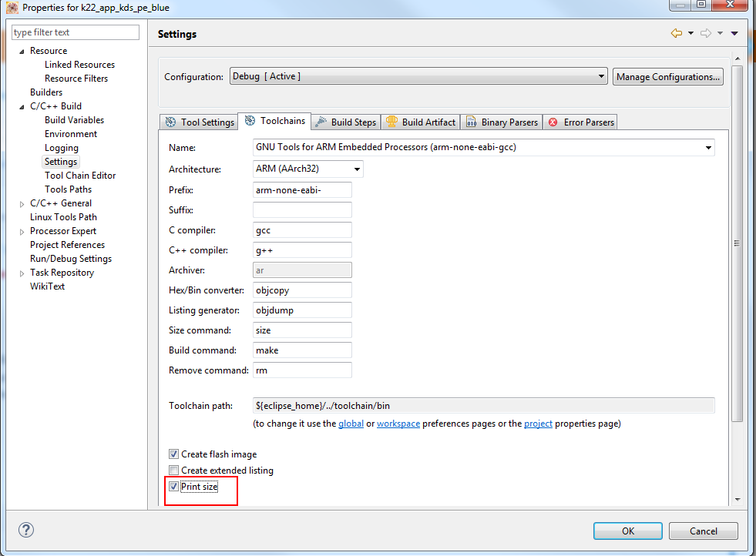
Task: Follow the workspace preferences link
Action: pos(398,423)
